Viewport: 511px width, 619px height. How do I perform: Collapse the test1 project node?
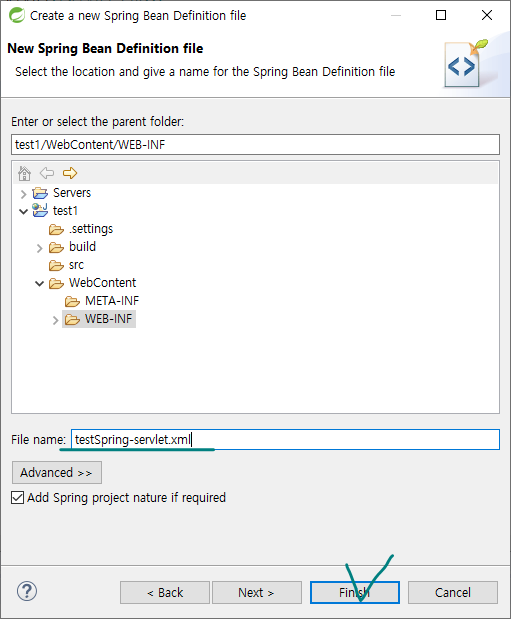coord(23,212)
